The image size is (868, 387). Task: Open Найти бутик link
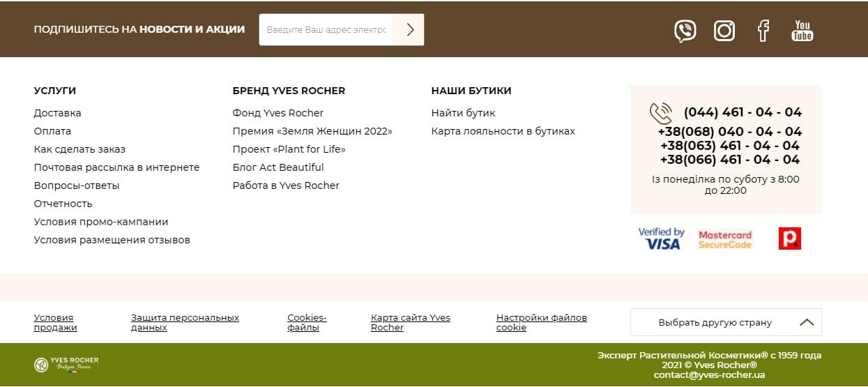464,113
